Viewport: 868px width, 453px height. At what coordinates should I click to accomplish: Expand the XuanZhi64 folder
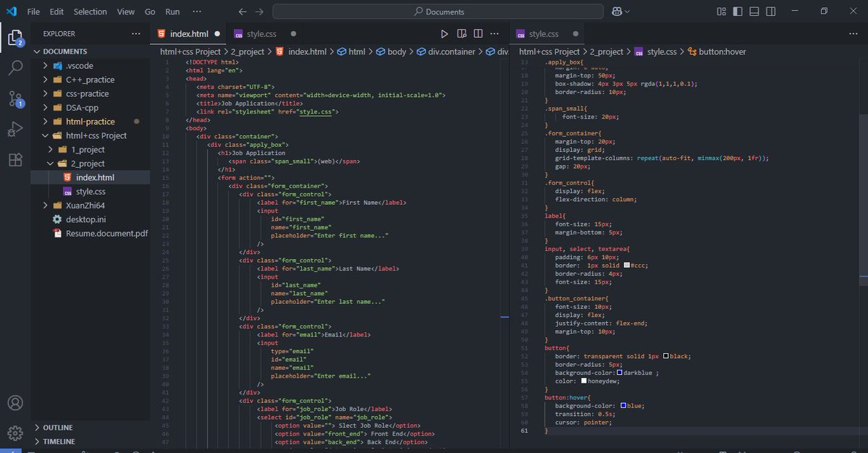[x=46, y=206]
